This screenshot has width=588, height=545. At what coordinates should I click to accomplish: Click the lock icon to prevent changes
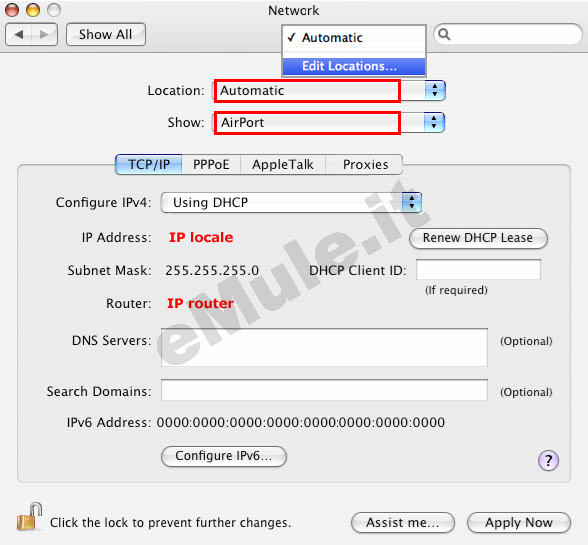29,517
